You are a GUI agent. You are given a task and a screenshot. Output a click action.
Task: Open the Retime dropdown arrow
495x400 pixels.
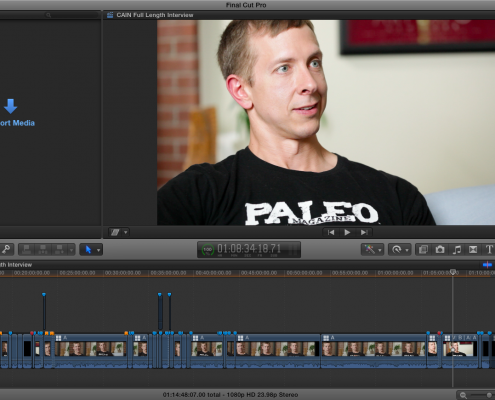tap(407, 250)
